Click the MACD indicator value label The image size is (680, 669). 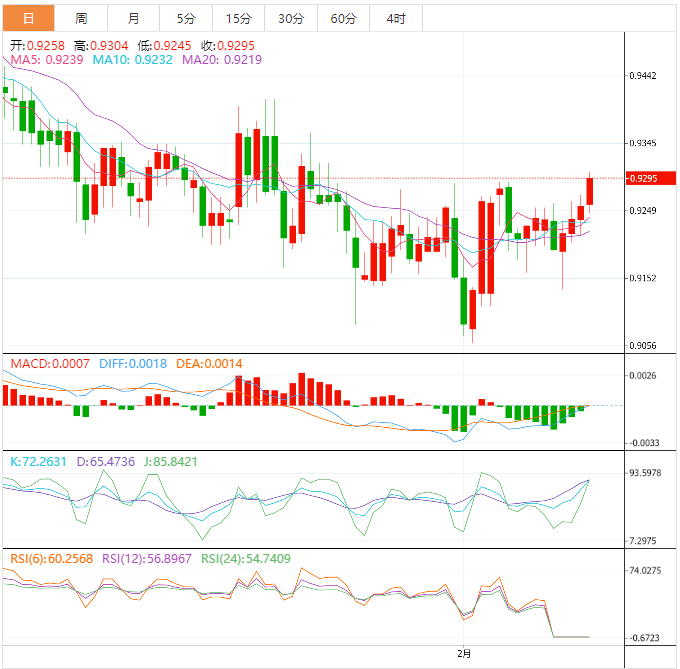tap(49, 364)
